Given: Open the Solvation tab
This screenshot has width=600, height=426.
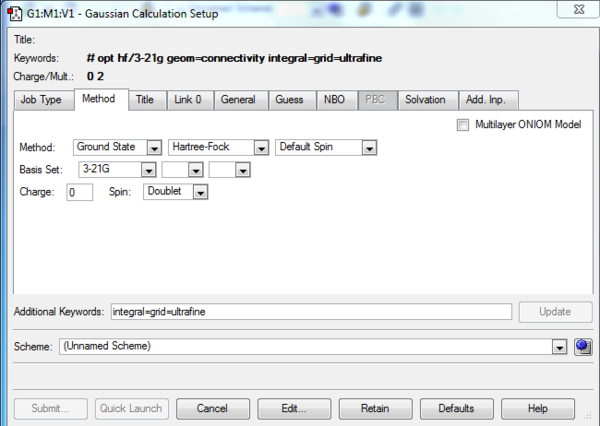Looking at the screenshot, I should pyautogui.click(x=425, y=100).
